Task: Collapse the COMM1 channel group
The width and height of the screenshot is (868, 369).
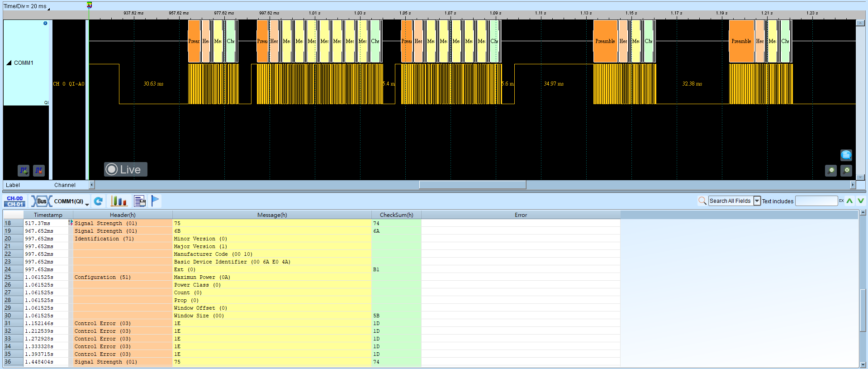Action: click(9, 63)
